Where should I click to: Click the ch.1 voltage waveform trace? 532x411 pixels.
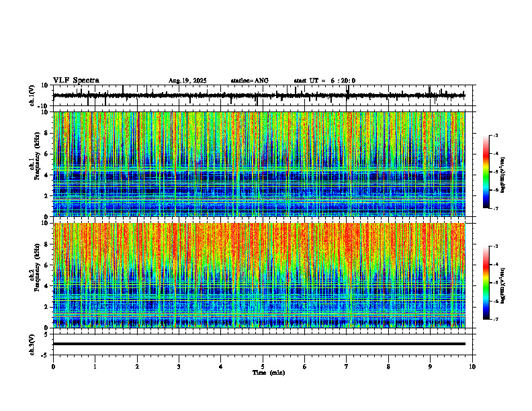259,95
